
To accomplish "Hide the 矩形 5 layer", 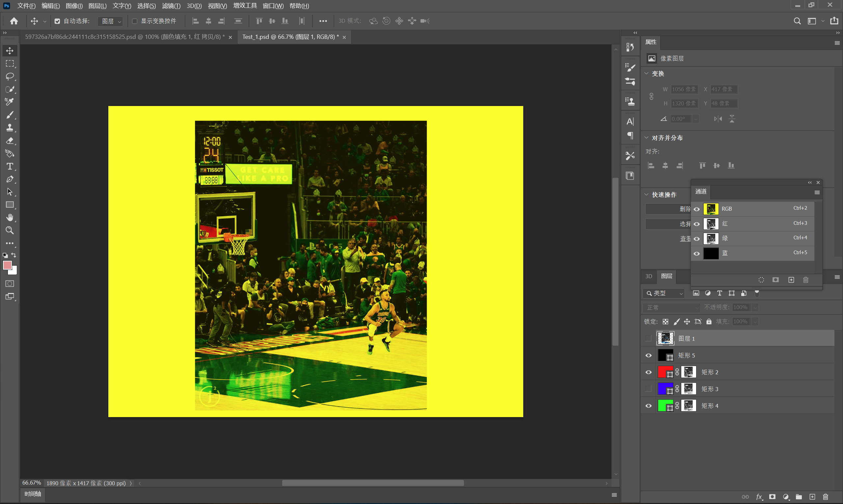I will [648, 355].
